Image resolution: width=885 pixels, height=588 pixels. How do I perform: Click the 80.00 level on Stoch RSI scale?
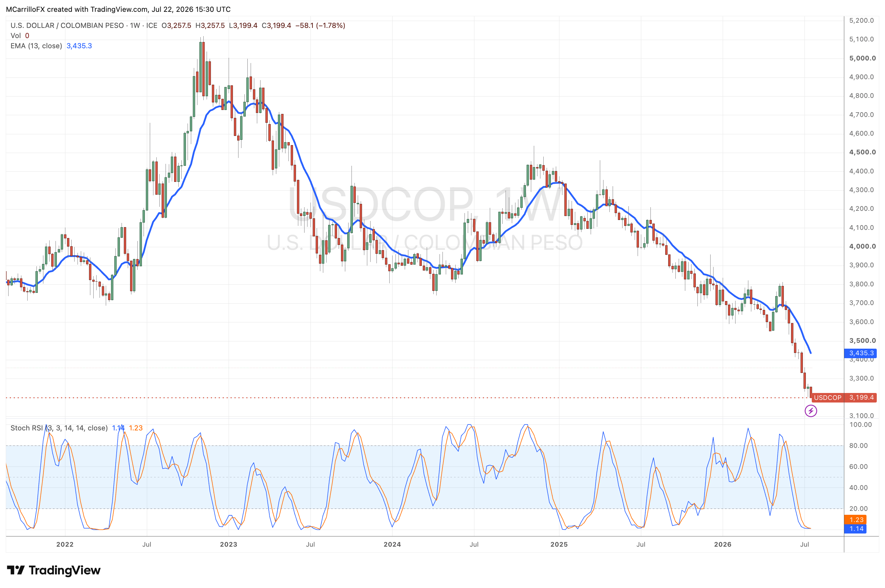click(858, 446)
